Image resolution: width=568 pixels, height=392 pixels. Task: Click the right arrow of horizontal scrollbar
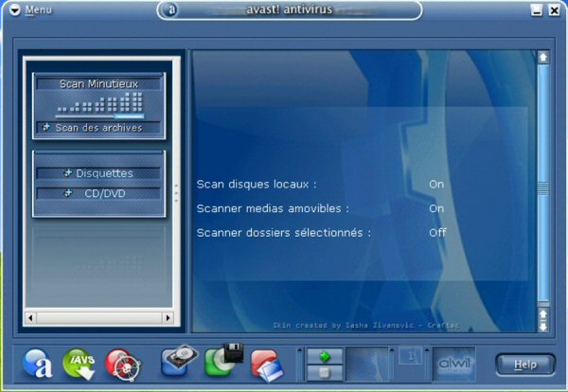pyautogui.click(x=168, y=318)
